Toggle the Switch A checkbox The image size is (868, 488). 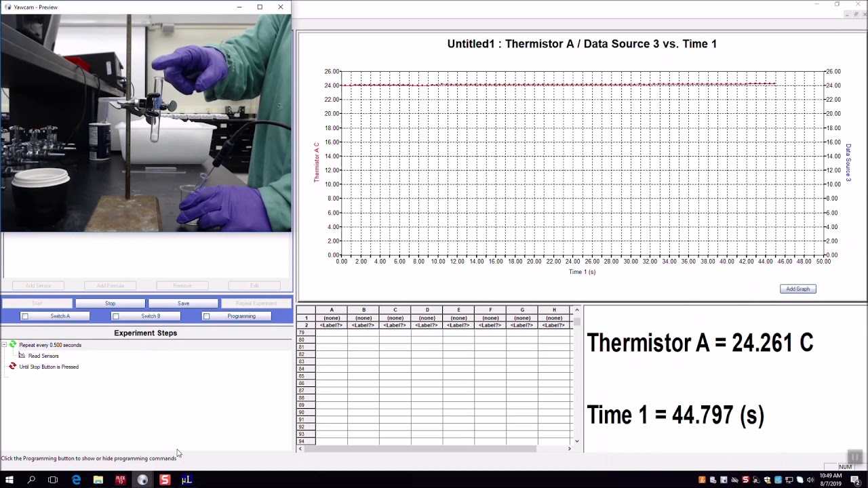pos(25,316)
